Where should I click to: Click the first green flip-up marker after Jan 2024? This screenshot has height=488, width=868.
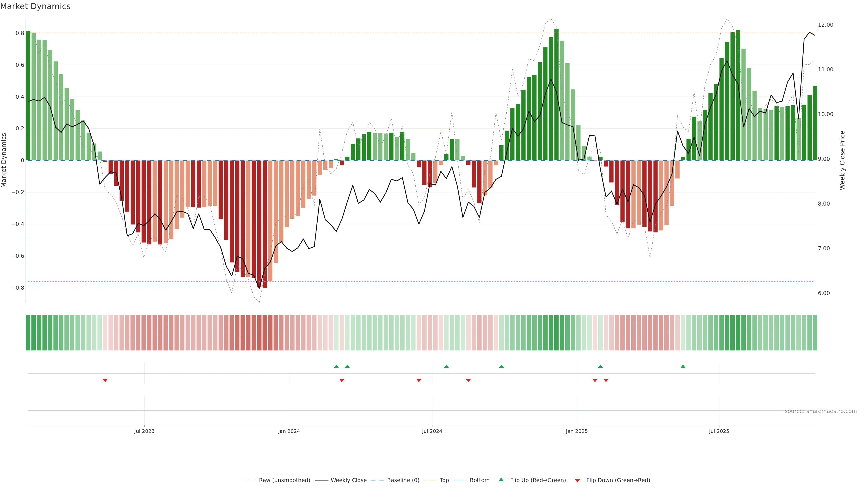pos(336,366)
